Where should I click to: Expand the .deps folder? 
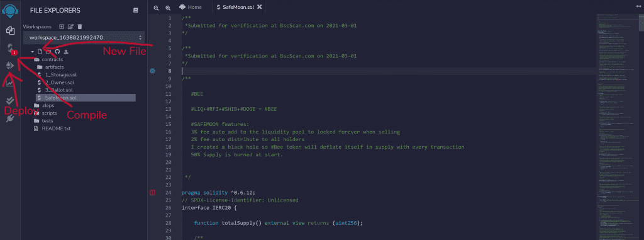click(x=45, y=105)
